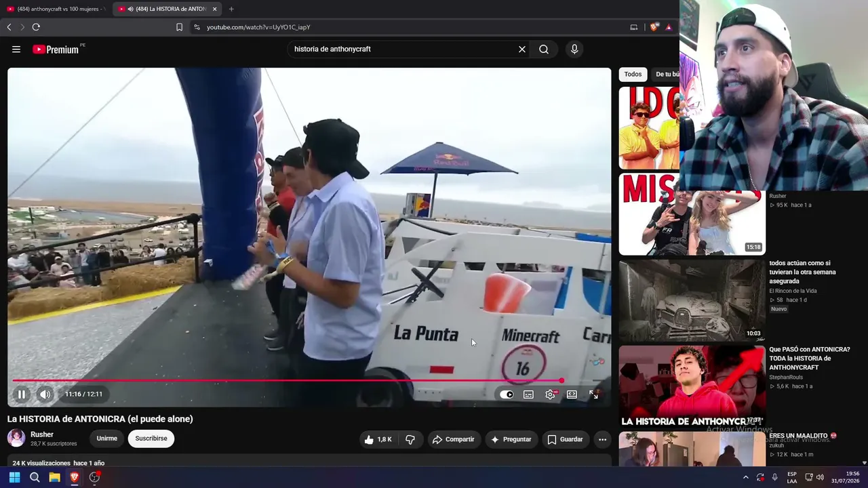Click the youtube.com address bar URL
Screen dimensions: 868x488
click(x=258, y=27)
